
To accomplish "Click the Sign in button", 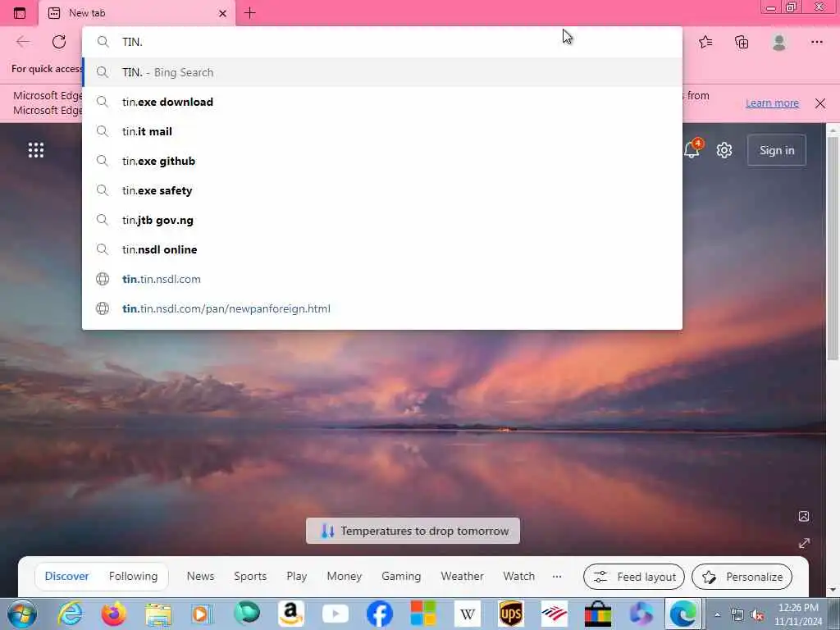I will point(777,151).
